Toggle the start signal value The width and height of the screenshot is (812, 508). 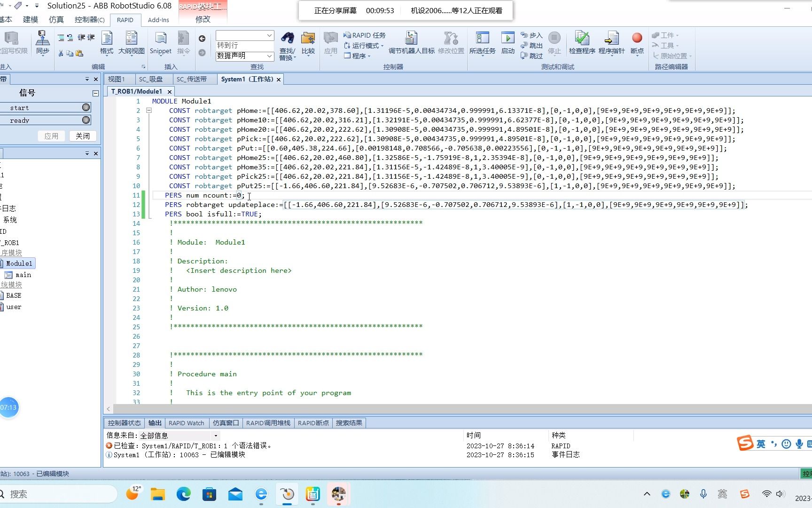(86, 108)
